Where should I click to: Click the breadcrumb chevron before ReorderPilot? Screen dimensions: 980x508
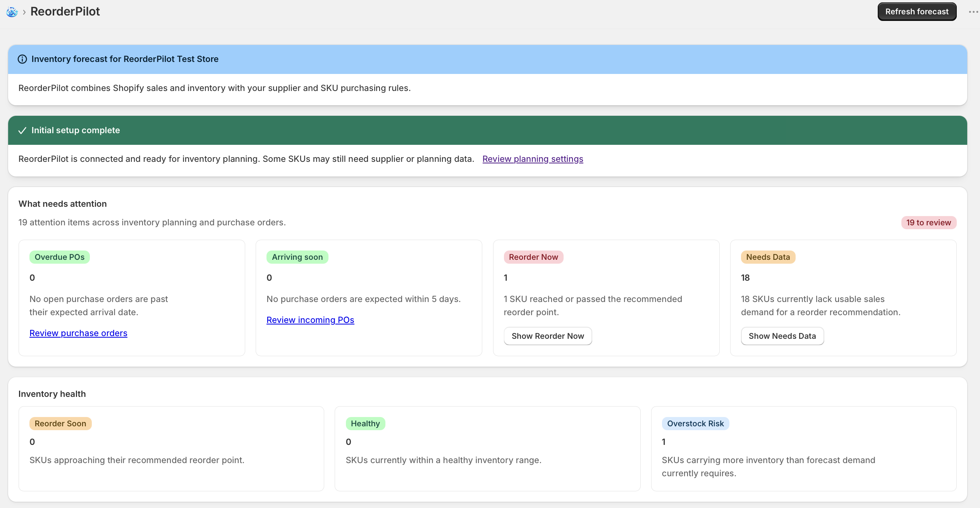click(x=24, y=12)
